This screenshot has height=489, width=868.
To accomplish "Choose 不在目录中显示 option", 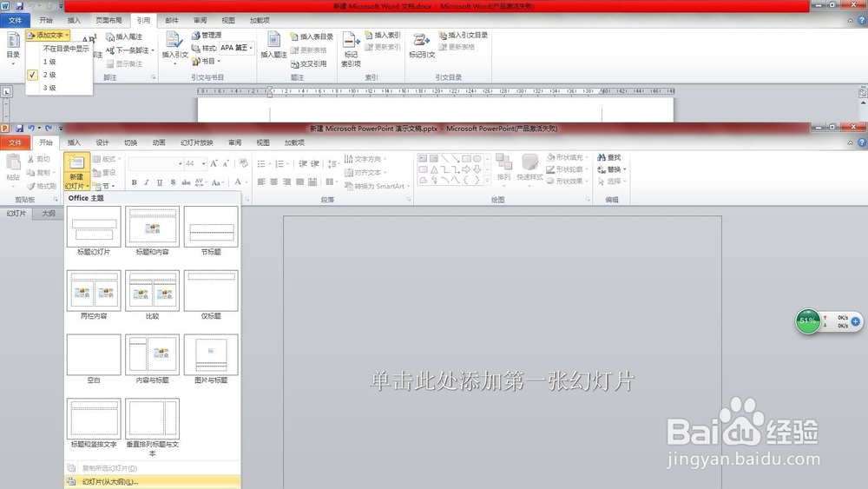I will click(x=59, y=49).
